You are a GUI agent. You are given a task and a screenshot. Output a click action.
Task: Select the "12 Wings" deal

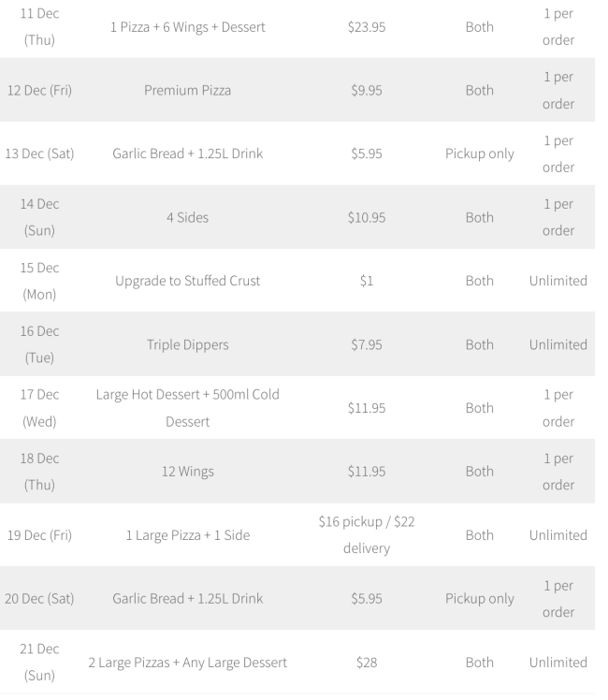click(187, 472)
